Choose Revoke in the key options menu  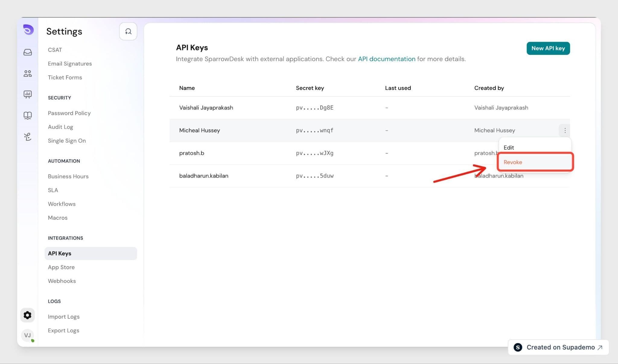[x=535, y=162]
